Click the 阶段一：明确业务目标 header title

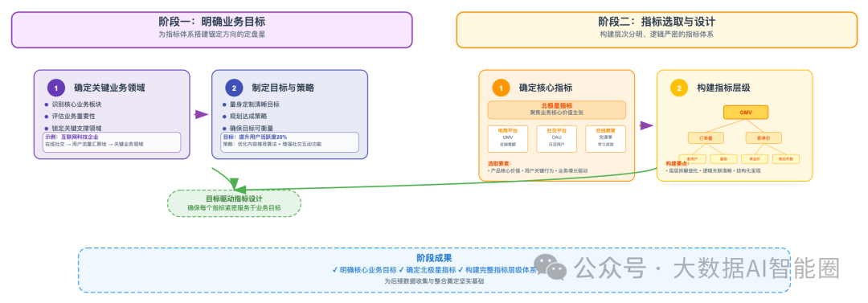(212, 23)
